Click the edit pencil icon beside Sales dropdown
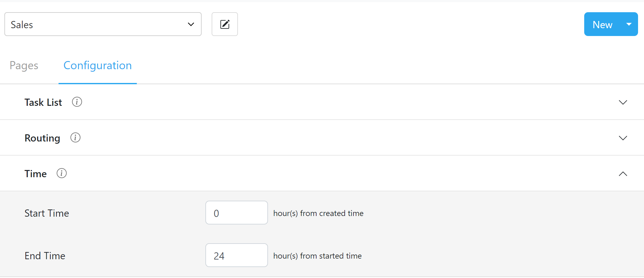Image resolution: width=644 pixels, height=278 pixels. click(x=224, y=24)
